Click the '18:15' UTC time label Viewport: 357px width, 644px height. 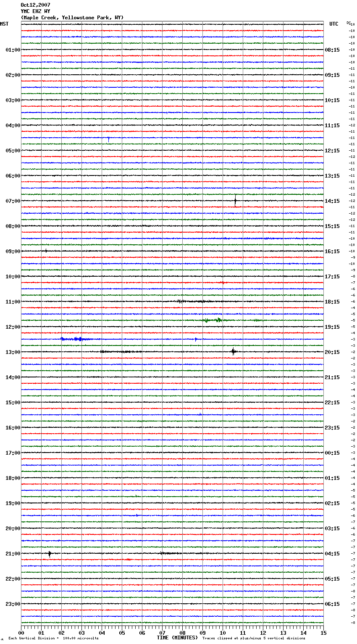332,302
